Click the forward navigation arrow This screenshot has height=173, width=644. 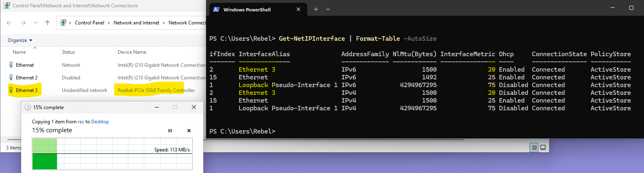23,23
